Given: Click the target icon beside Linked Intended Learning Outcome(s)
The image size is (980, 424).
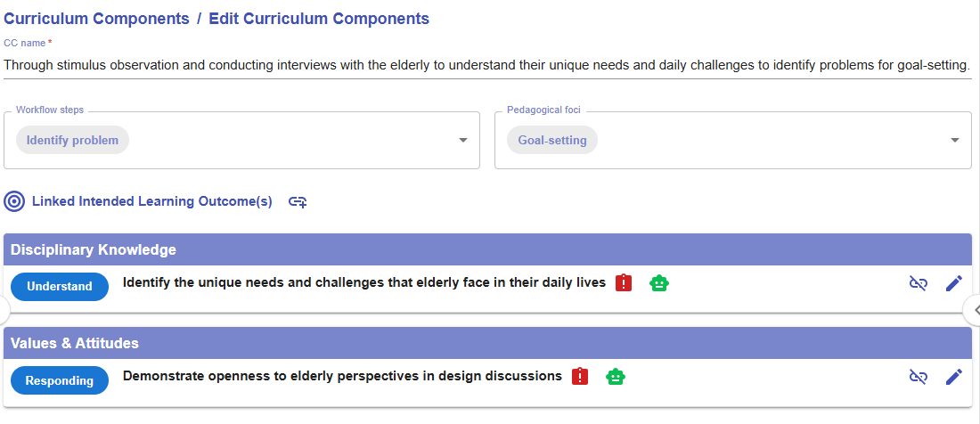Looking at the screenshot, I should (x=14, y=201).
